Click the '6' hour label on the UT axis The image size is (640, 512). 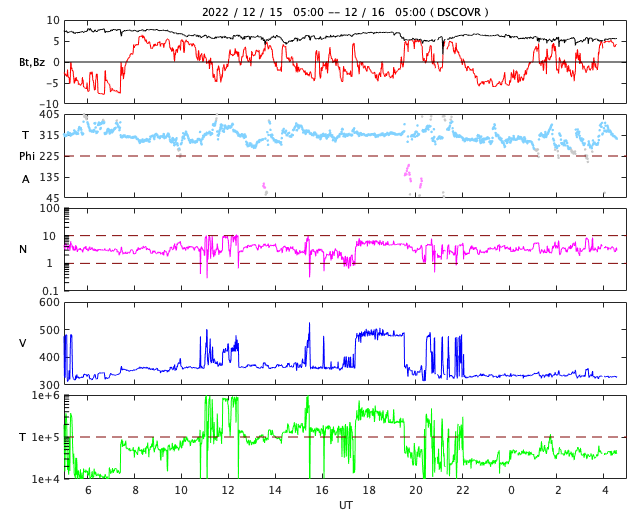point(88,490)
